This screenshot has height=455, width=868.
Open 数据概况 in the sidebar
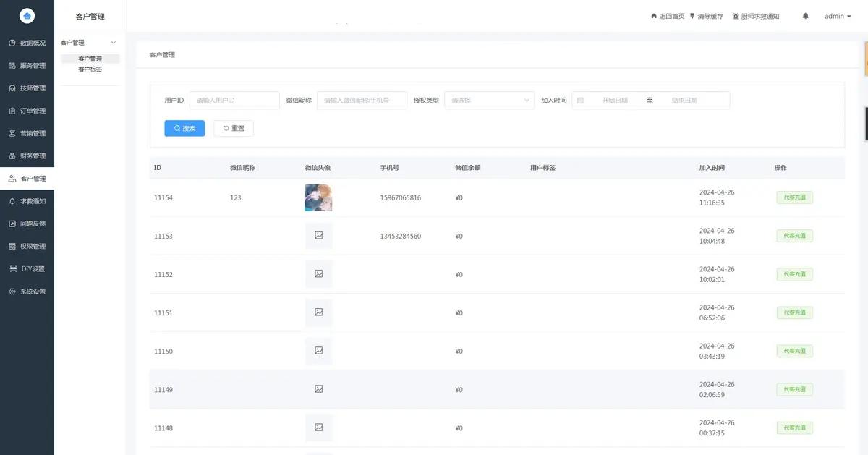27,43
